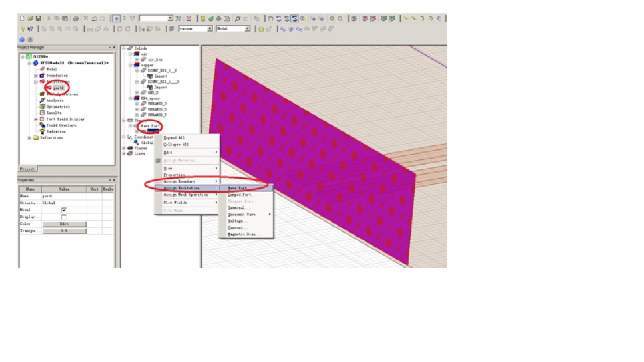Close the Properties panel

114,180
